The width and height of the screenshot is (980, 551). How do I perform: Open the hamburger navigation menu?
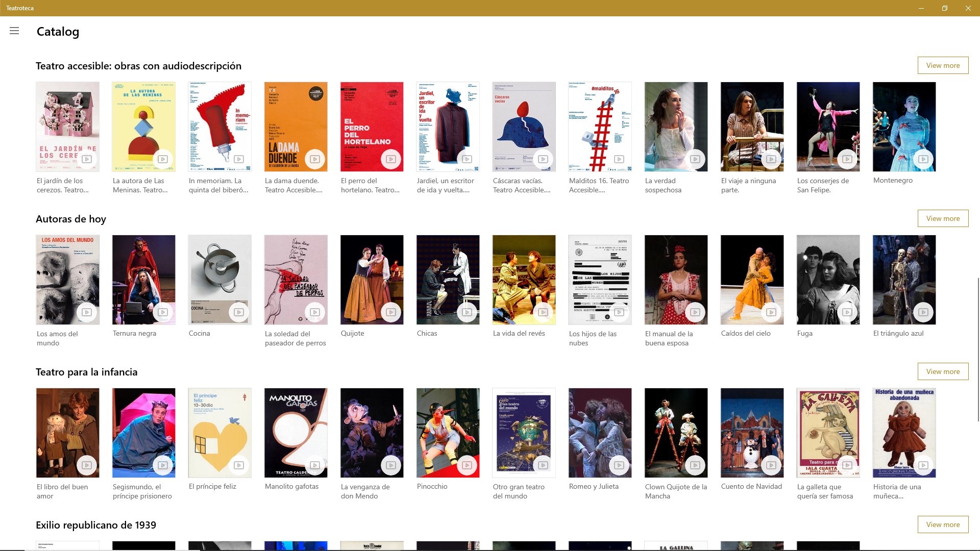point(14,31)
